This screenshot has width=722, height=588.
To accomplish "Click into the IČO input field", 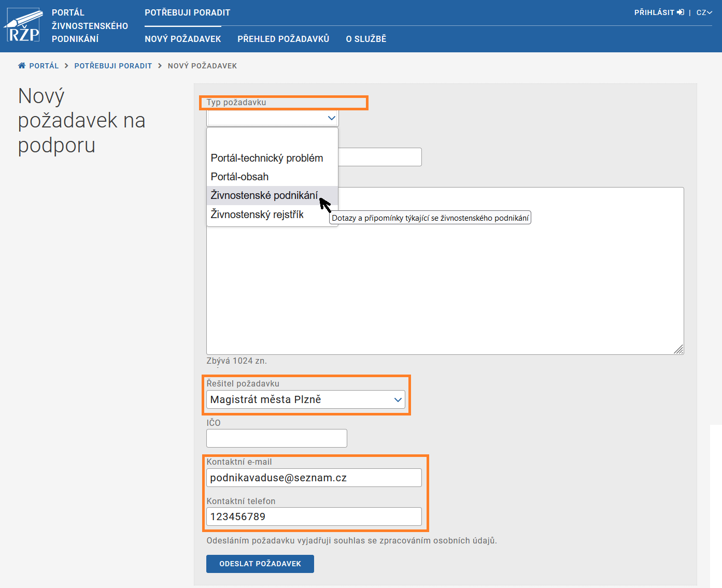I will point(276,438).
